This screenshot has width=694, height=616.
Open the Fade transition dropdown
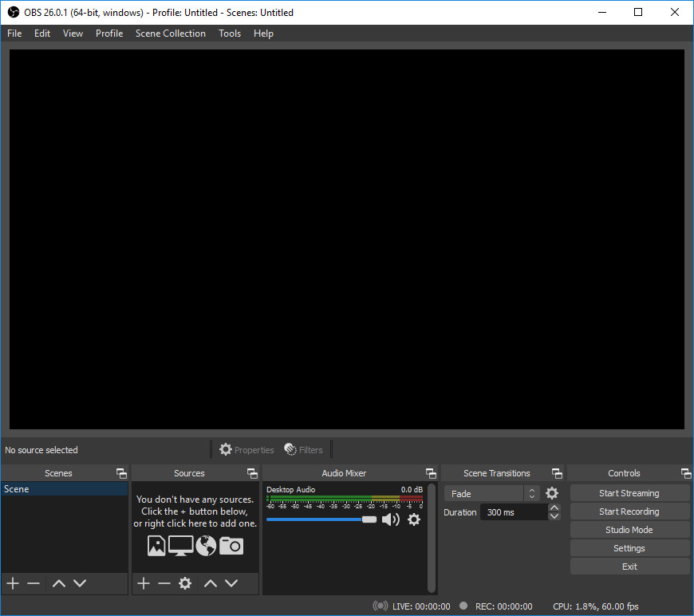[492, 494]
